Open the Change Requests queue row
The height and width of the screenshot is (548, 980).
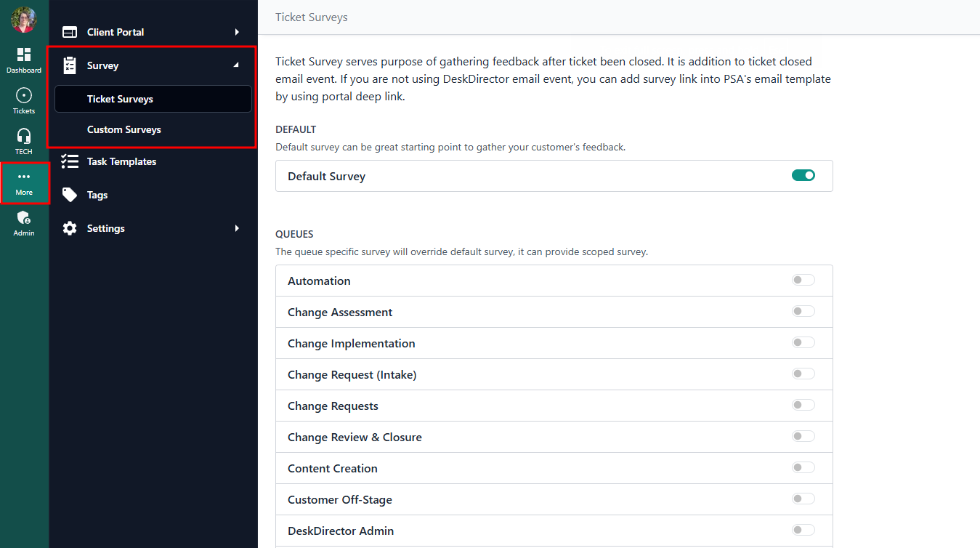coord(333,406)
